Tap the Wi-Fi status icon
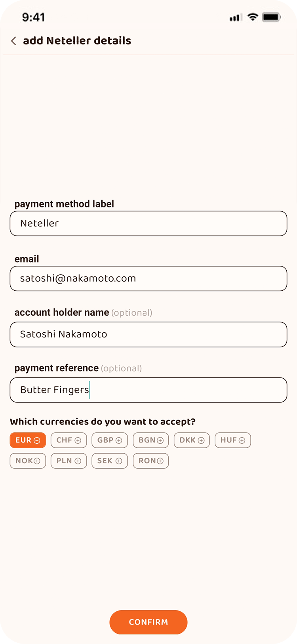This screenshot has width=297, height=644. 253,17
